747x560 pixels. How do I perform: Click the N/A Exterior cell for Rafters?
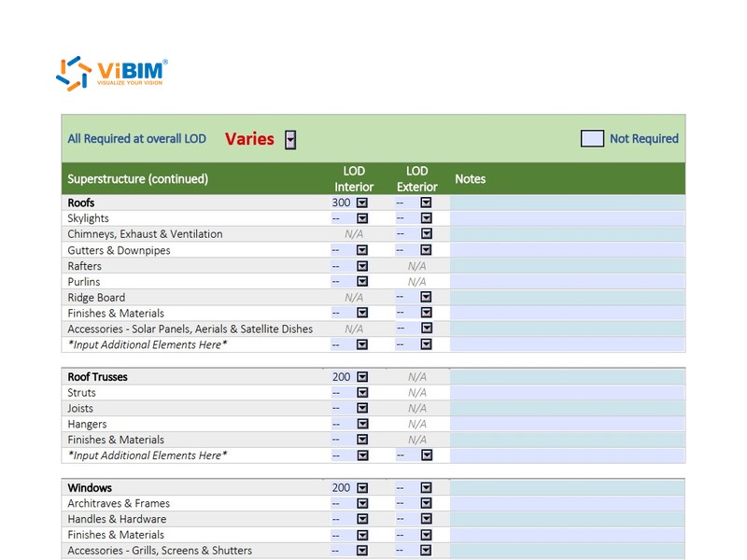(x=416, y=266)
